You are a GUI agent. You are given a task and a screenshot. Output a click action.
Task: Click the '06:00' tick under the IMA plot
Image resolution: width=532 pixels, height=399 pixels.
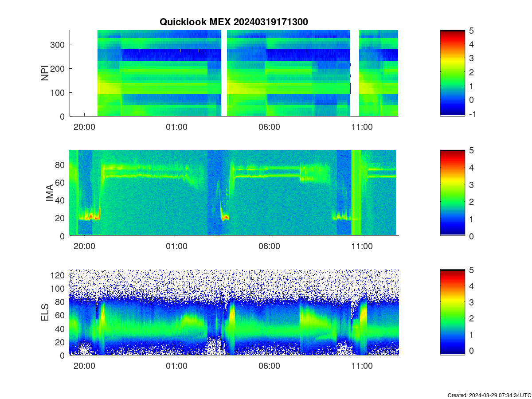(269, 246)
